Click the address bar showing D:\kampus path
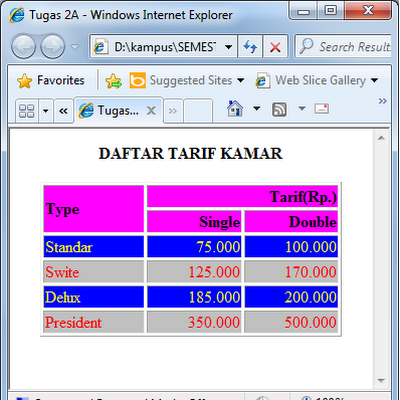Screen dimensions: 400x400 pos(163,47)
